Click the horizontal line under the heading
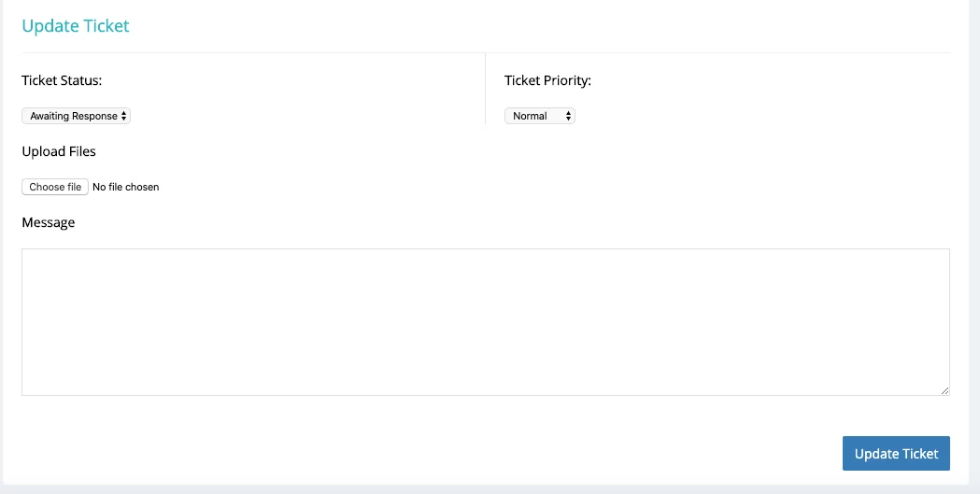Screen dimensions: 980x494 click(x=485, y=52)
